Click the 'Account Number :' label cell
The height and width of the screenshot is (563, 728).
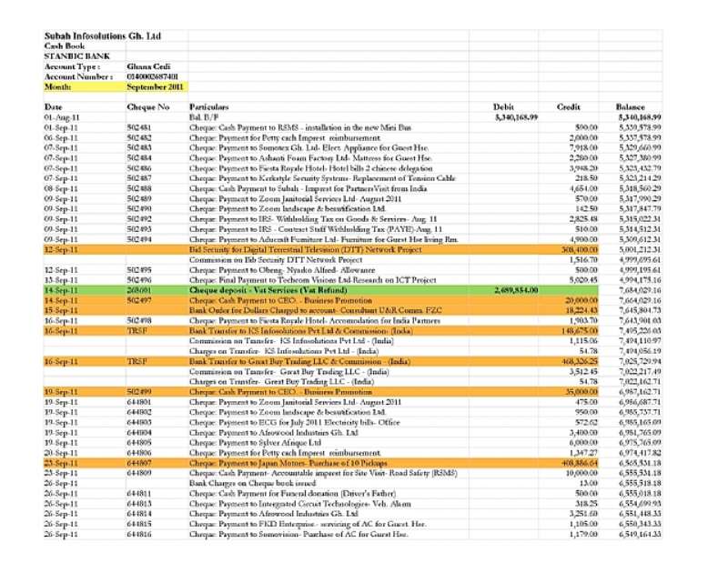(x=78, y=76)
